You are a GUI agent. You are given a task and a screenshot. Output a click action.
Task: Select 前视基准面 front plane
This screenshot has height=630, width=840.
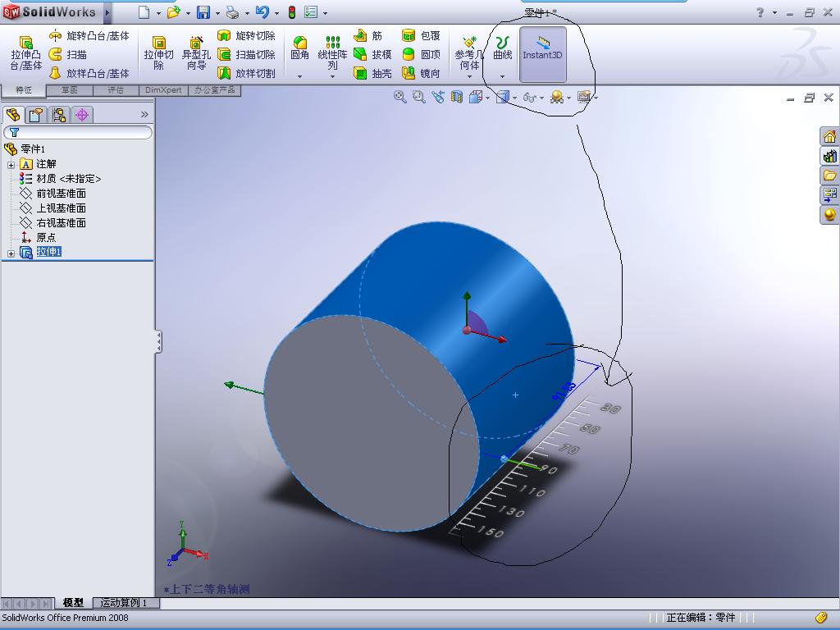[52, 194]
